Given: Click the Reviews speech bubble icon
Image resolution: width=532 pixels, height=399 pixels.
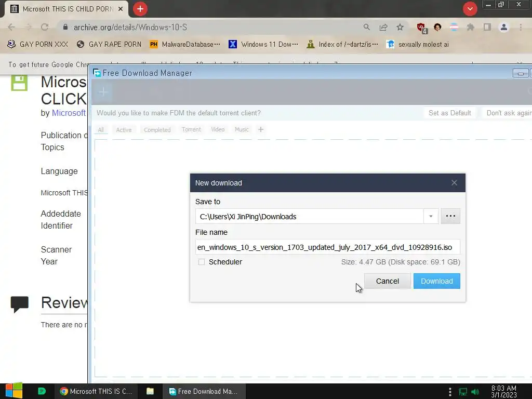Looking at the screenshot, I should coord(19,304).
